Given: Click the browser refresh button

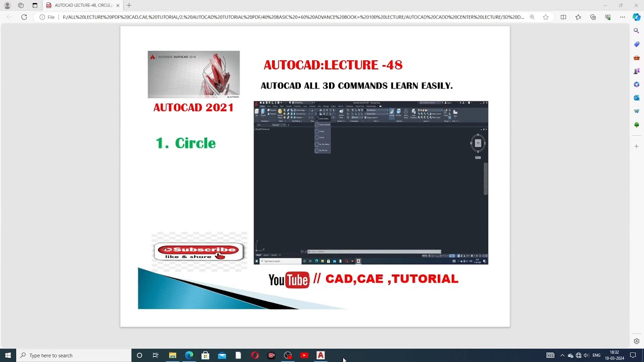Looking at the screenshot, I should pos(24,17).
